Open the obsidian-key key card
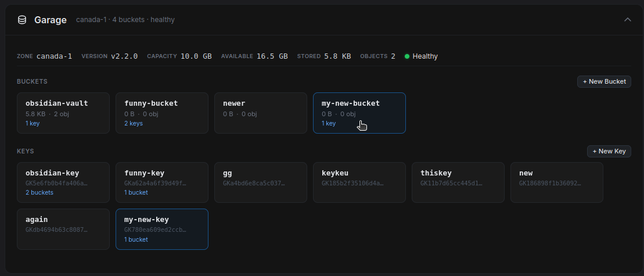The image size is (644, 276). pyautogui.click(x=63, y=182)
